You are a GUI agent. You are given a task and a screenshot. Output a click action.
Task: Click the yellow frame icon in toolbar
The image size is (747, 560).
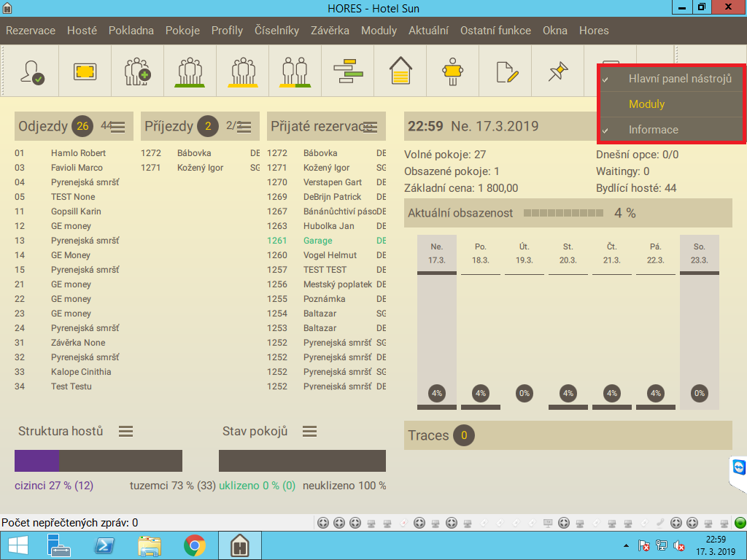pos(85,71)
